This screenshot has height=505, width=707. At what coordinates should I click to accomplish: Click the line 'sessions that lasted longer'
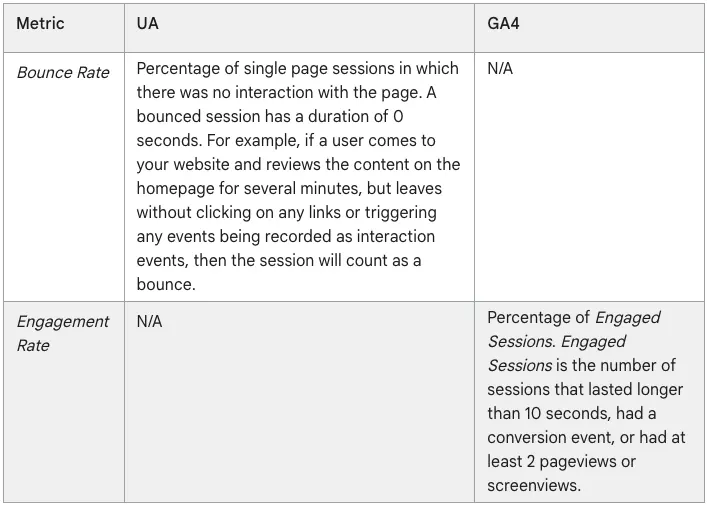click(x=585, y=389)
